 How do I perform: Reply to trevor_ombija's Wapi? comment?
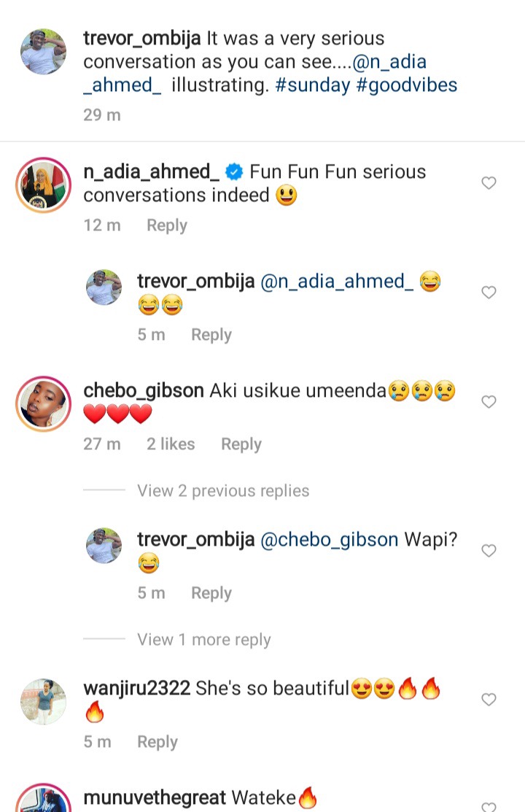[211, 593]
